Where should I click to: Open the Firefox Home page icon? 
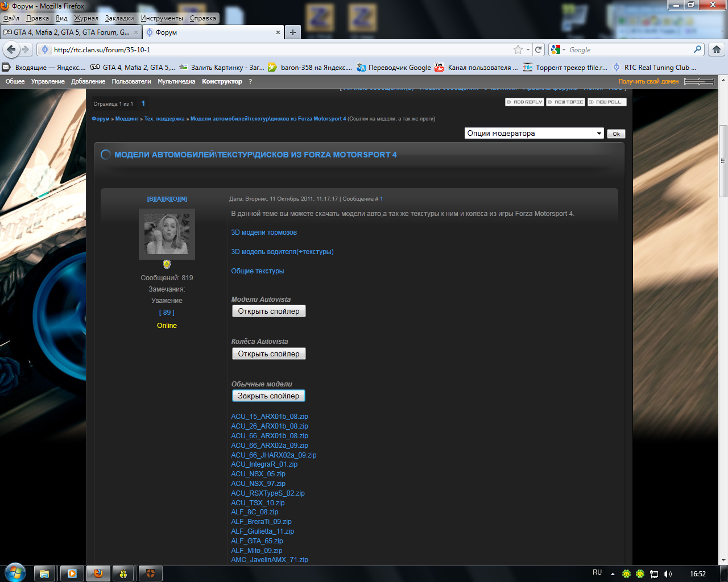tap(717, 49)
